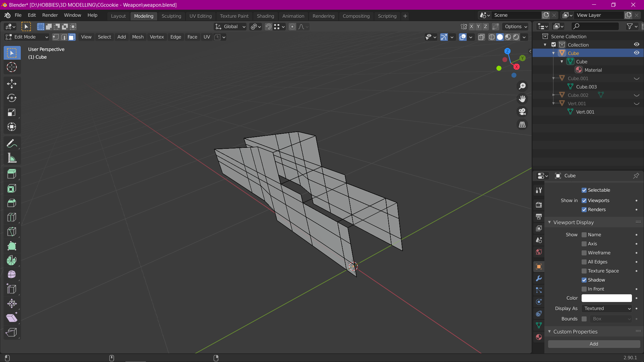Select the Annotate pencil tool
The width and height of the screenshot is (644, 362).
pos(12,144)
